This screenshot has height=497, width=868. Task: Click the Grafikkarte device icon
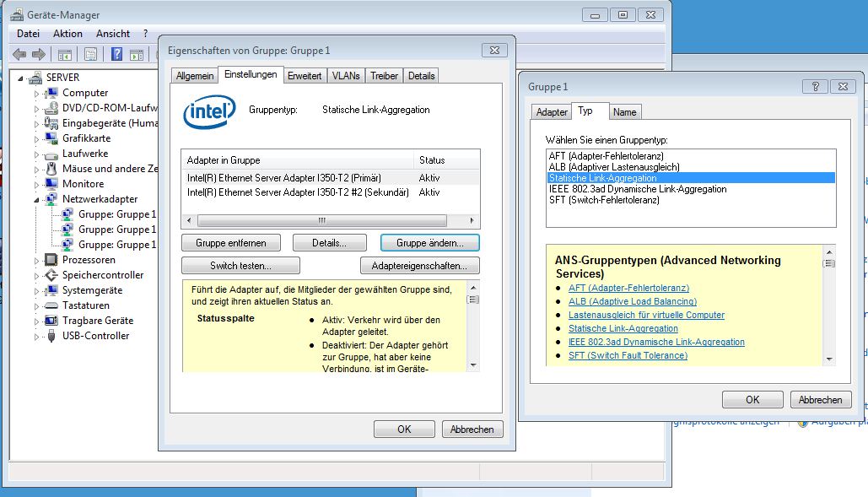pyautogui.click(x=51, y=138)
